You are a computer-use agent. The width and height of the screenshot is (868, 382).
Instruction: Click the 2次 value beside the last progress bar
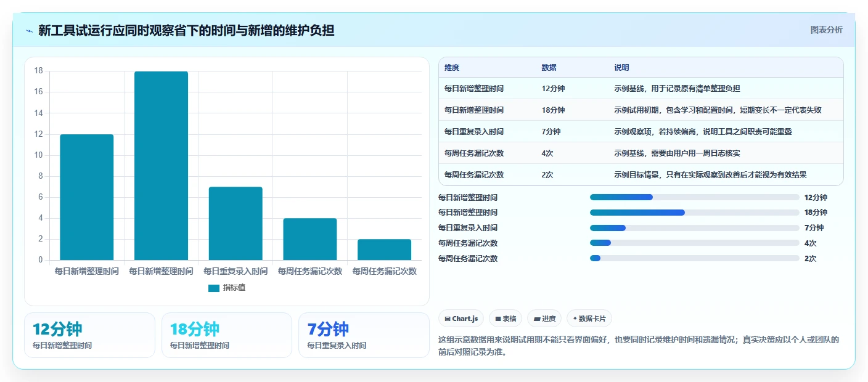[x=810, y=259]
